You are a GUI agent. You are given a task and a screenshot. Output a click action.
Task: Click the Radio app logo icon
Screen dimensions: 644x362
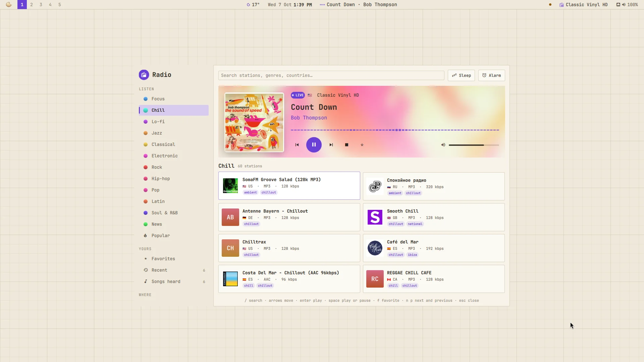pyautogui.click(x=144, y=75)
